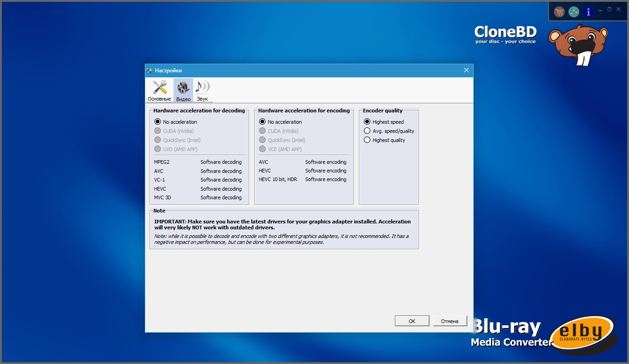Screen dimensions: 629x364
Task: Close the CloneBD main window
Action: coord(618,10)
